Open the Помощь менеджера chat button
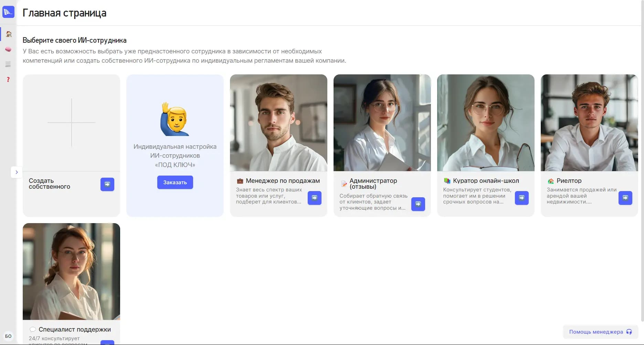Viewport: 644px width, 345px height. (x=600, y=332)
